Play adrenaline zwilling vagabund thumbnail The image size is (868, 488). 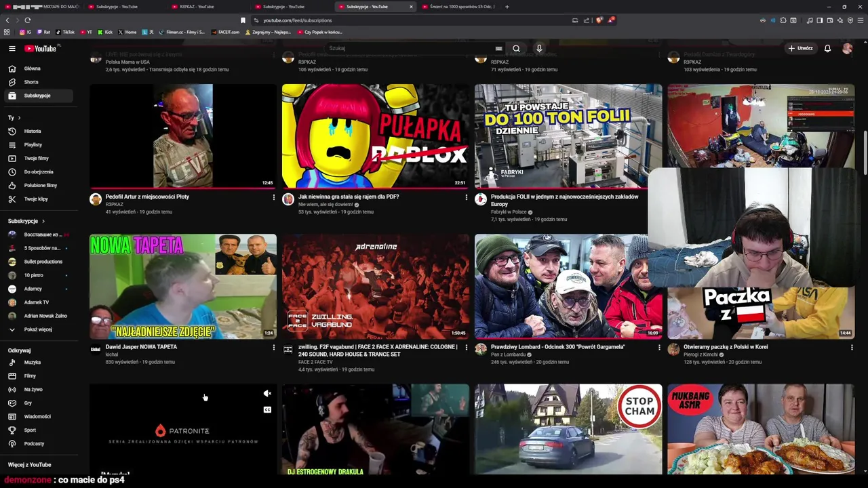pos(376,286)
